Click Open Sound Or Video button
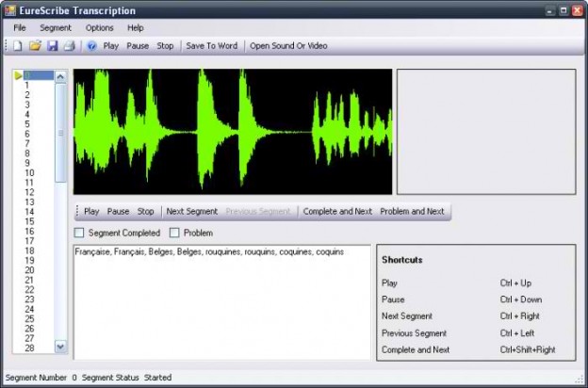This screenshot has width=588, height=388. pos(288,46)
